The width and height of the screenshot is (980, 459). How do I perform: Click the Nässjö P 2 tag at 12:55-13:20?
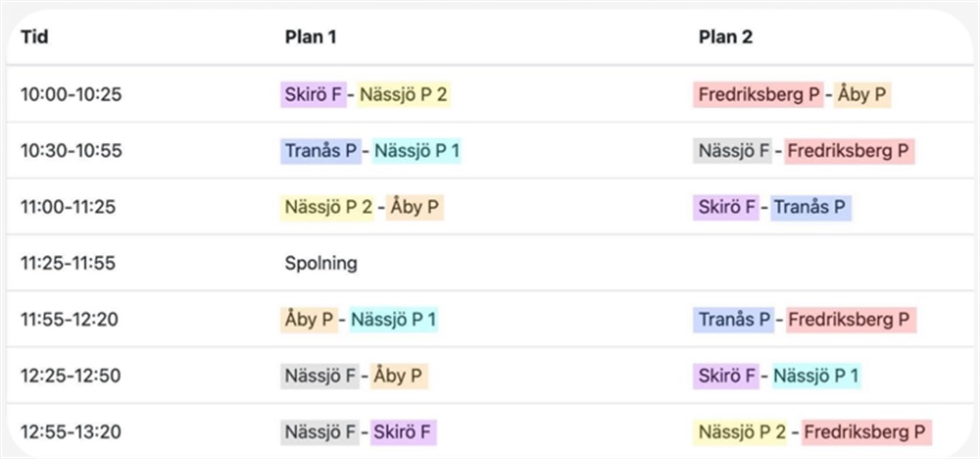tap(742, 432)
